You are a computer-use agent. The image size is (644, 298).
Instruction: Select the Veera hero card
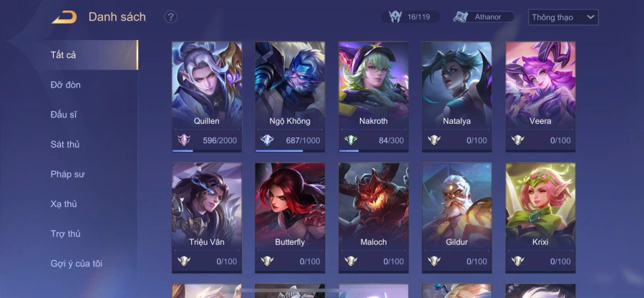540,97
